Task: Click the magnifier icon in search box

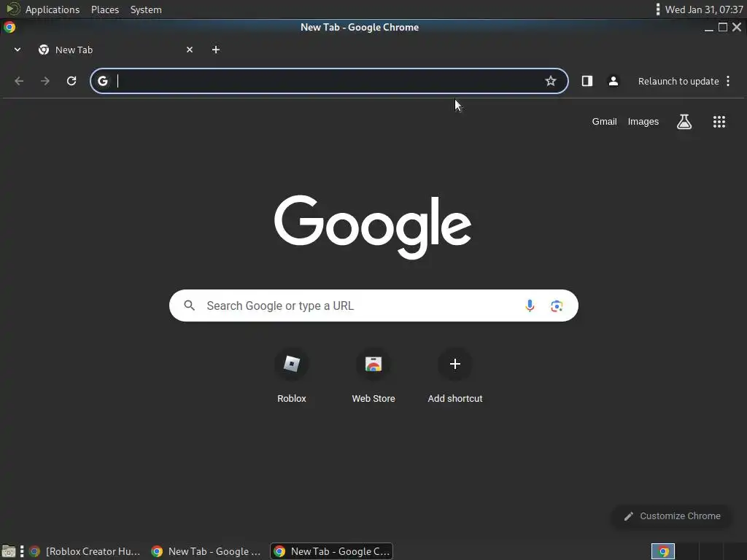Action: coord(189,306)
